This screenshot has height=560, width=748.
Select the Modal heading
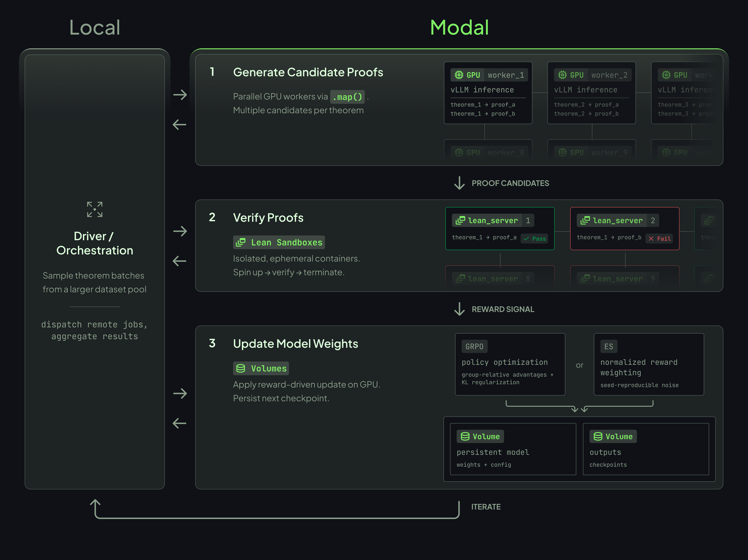click(459, 27)
